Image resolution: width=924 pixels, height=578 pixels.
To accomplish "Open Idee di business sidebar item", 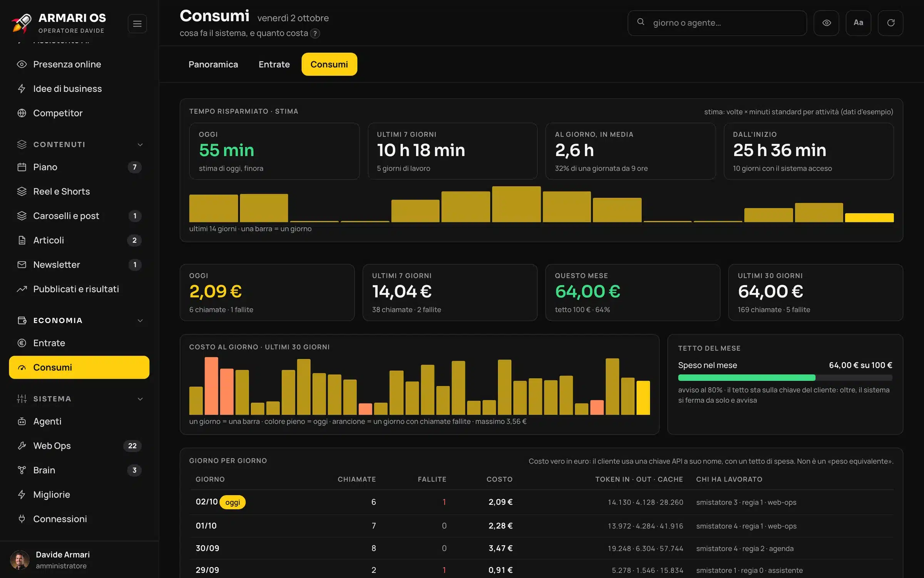I will [79, 89].
